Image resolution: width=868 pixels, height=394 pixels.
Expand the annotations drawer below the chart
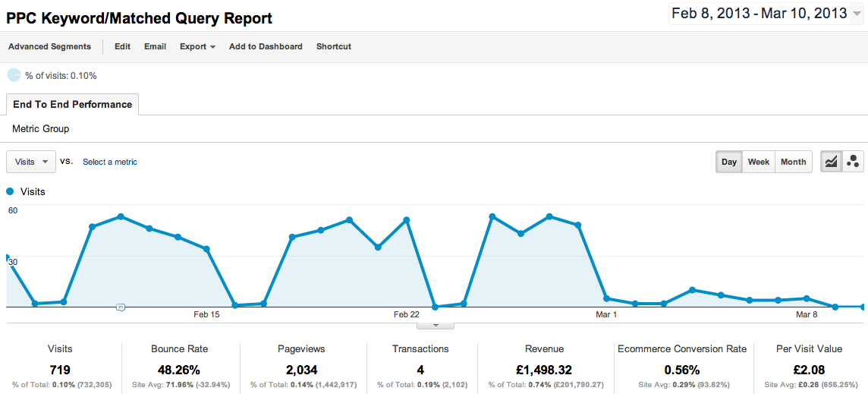tap(436, 326)
